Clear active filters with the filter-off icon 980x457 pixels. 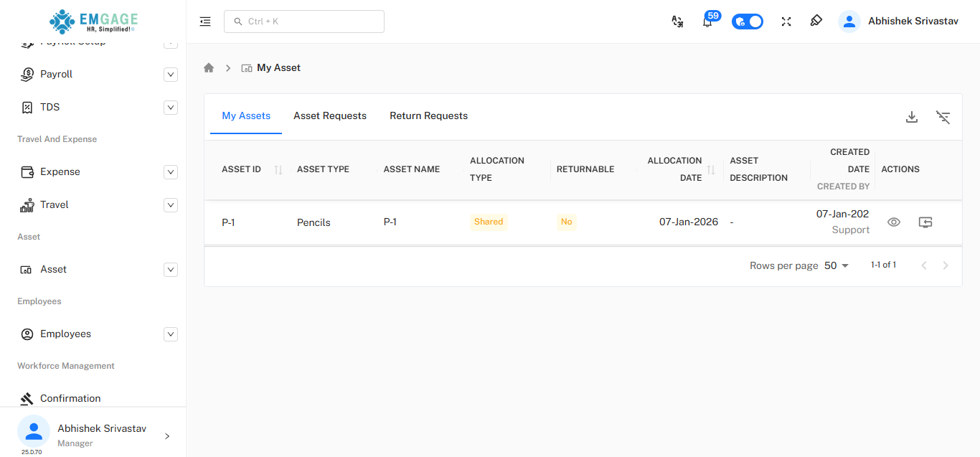tap(943, 116)
